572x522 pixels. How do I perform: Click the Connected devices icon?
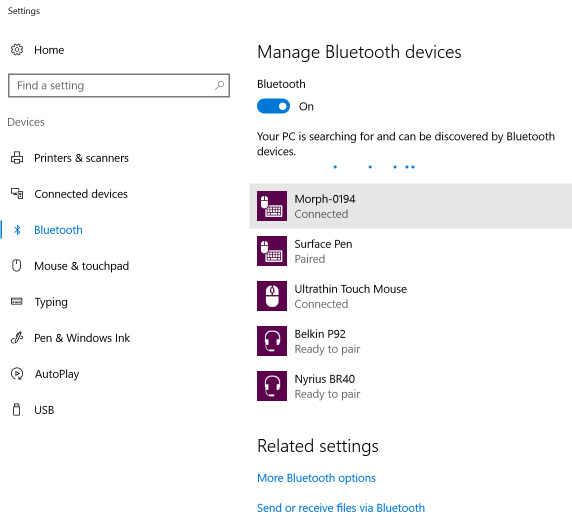tap(17, 193)
